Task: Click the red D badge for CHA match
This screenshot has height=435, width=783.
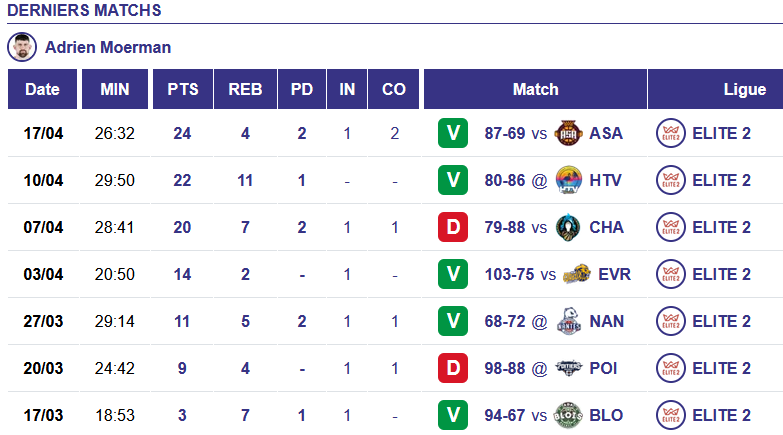Action: (x=454, y=227)
